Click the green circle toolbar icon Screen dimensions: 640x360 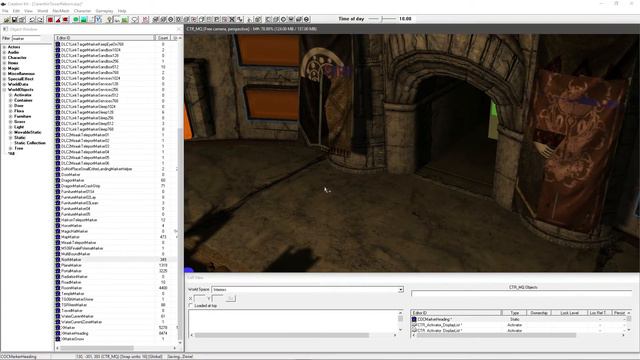click(x=76, y=19)
